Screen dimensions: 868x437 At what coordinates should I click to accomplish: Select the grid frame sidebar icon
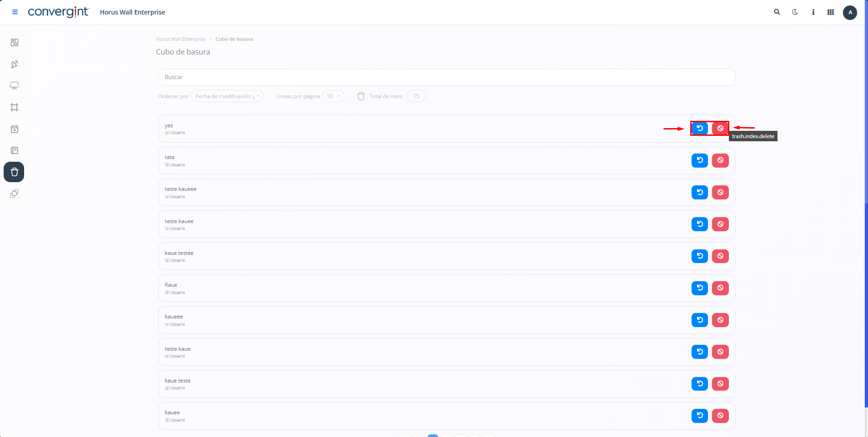coord(15,107)
